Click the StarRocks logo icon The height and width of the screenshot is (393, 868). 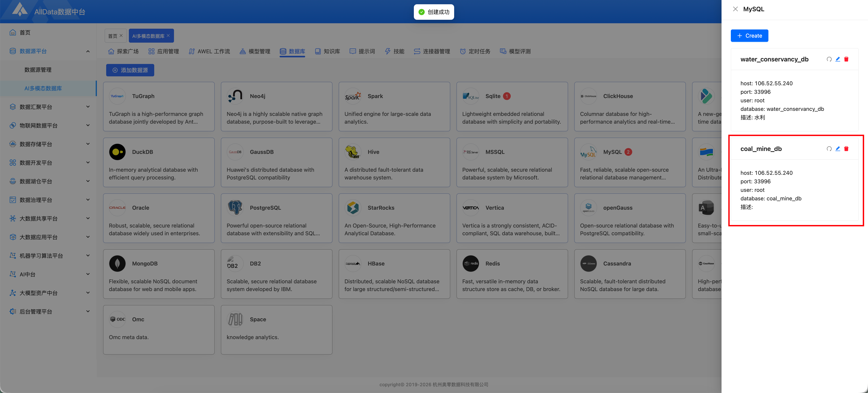pyautogui.click(x=353, y=208)
